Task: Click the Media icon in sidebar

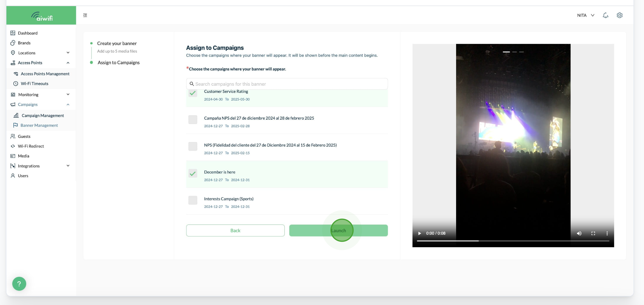Action: [13, 156]
